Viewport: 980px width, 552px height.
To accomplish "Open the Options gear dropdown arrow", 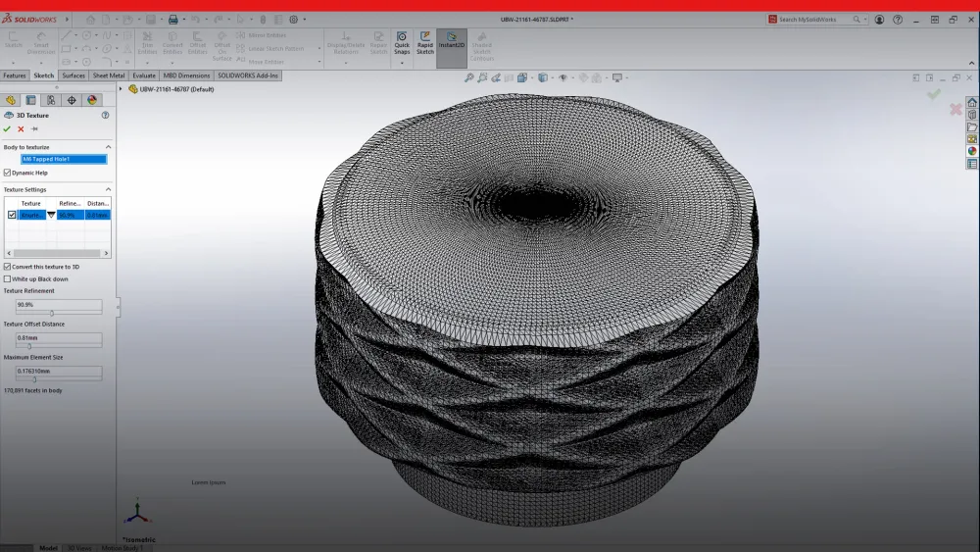I will 305,20.
